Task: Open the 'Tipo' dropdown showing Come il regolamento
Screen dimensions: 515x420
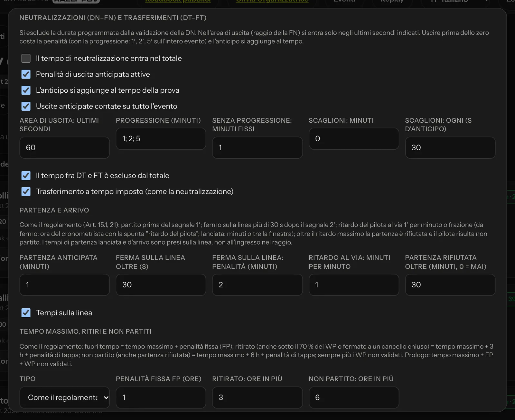Action: (64, 397)
